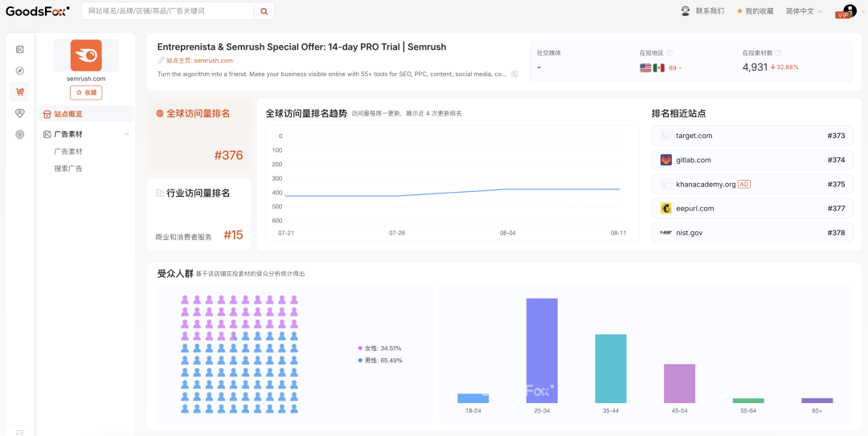Open the target.com similar site row
The height and width of the screenshot is (436, 868).
[753, 136]
